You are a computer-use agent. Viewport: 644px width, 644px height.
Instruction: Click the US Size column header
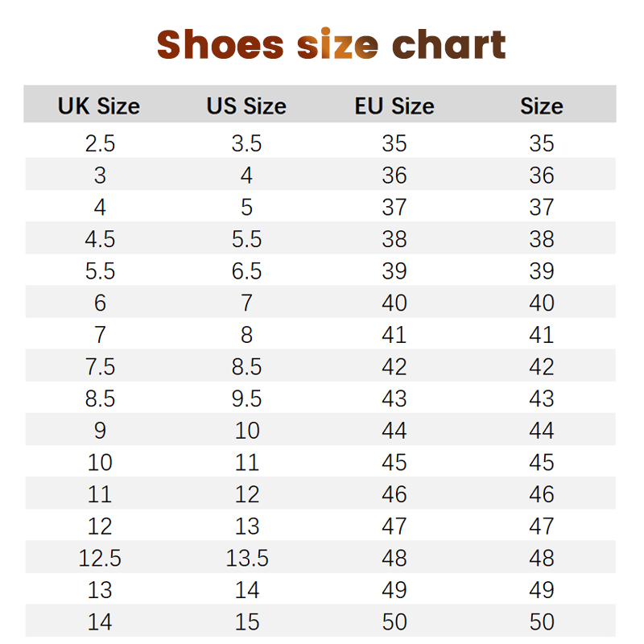246,106
